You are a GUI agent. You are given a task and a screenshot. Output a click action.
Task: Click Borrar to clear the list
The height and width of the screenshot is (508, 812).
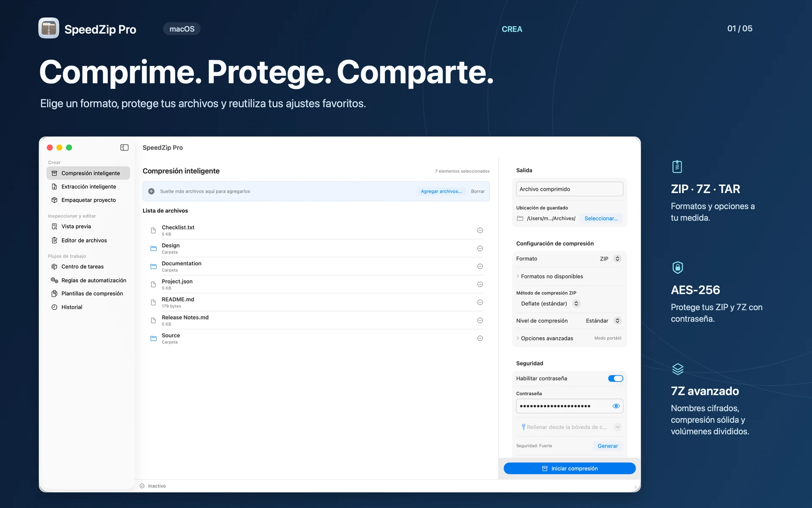[x=478, y=191]
